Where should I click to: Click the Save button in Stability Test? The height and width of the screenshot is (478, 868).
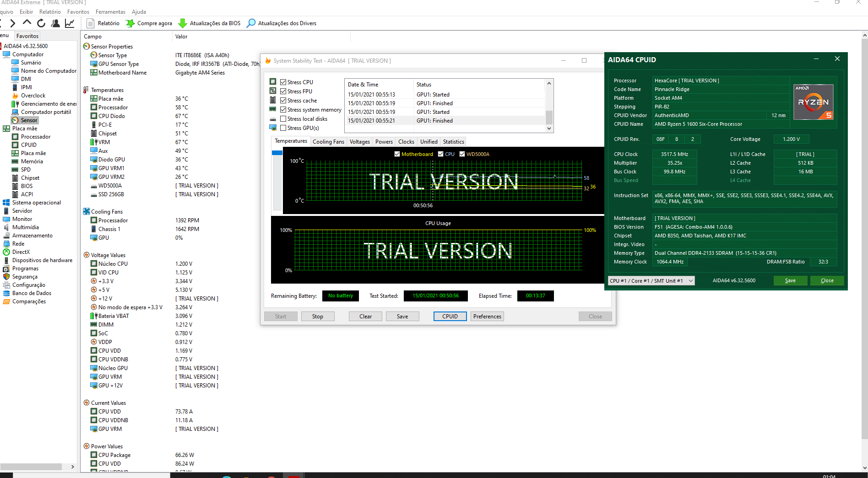pos(402,317)
